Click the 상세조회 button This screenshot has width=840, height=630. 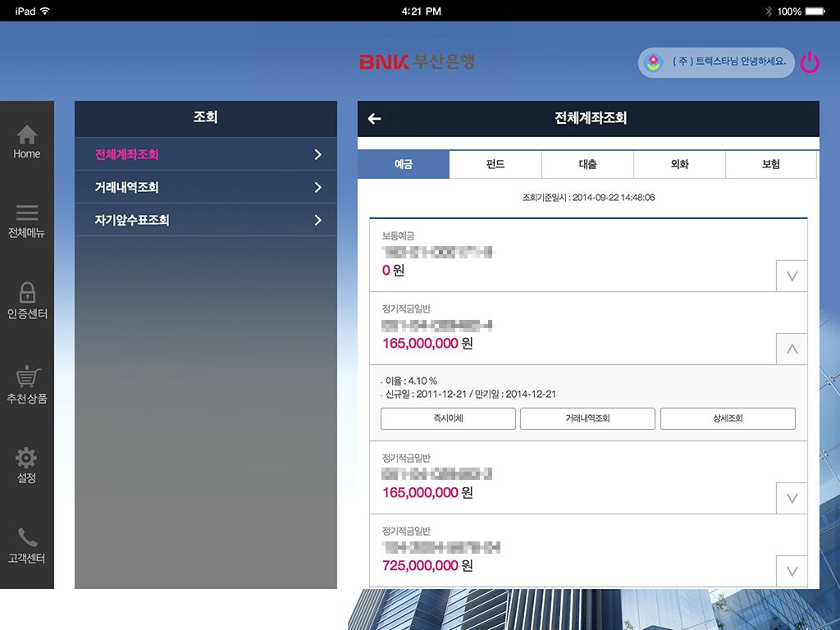pyautogui.click(x=727, y=418)
